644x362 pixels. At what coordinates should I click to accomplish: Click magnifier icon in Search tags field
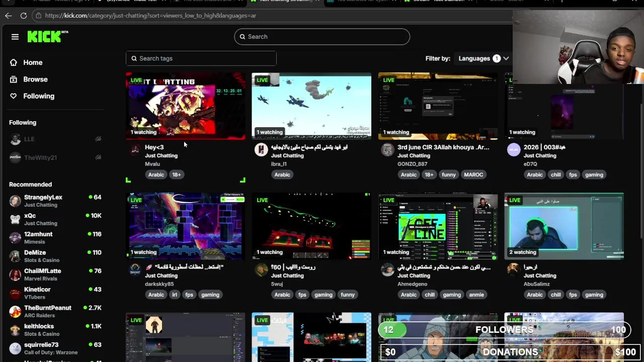click(134, 58)
